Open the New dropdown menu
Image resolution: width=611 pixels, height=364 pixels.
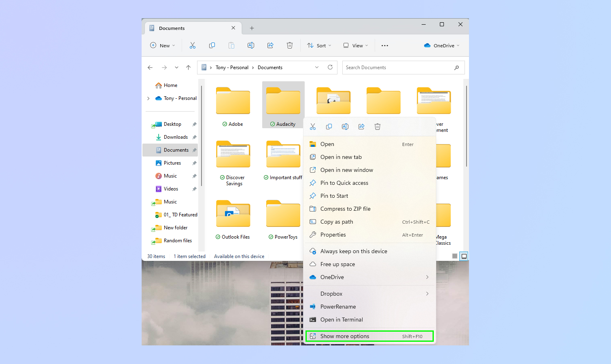[163, 45]
